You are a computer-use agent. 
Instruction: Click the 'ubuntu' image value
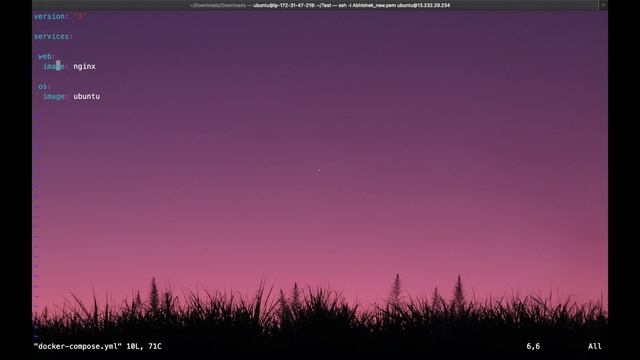coord(87,96)
